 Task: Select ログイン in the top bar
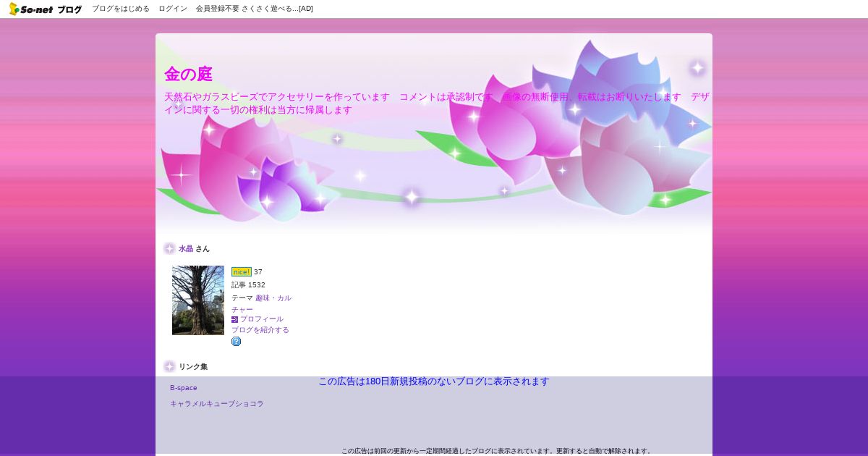173,9
